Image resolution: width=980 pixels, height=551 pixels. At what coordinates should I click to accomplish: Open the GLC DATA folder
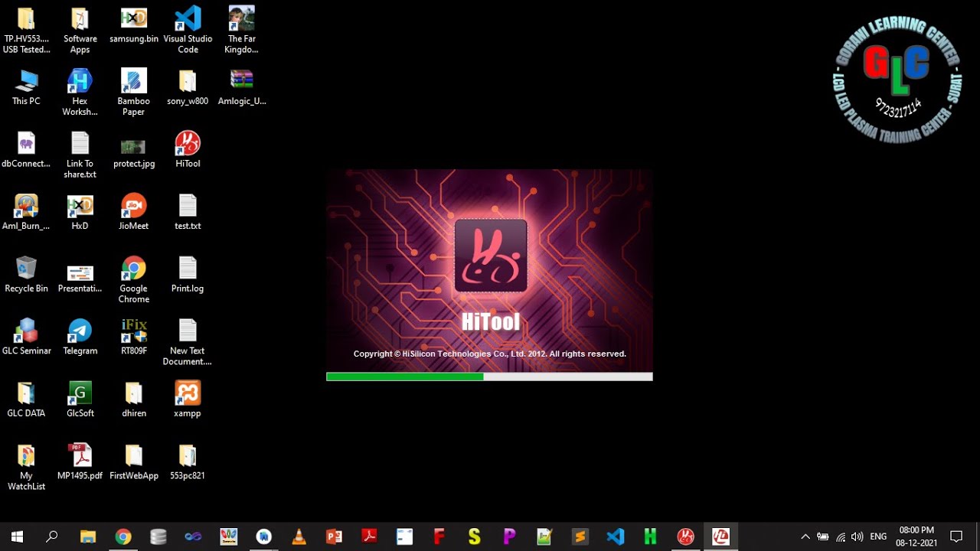click(x=26, y=399)
